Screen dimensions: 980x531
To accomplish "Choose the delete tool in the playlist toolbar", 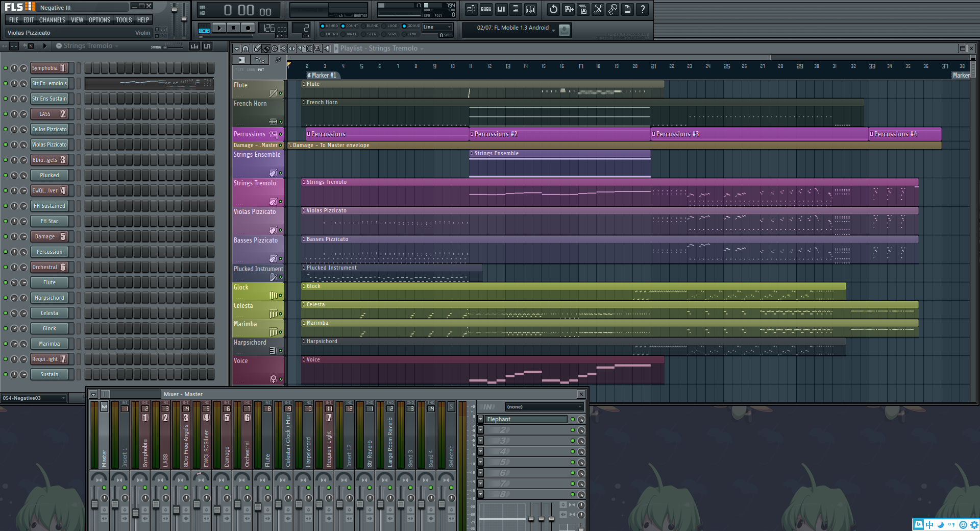I will (x=275, y=49).
